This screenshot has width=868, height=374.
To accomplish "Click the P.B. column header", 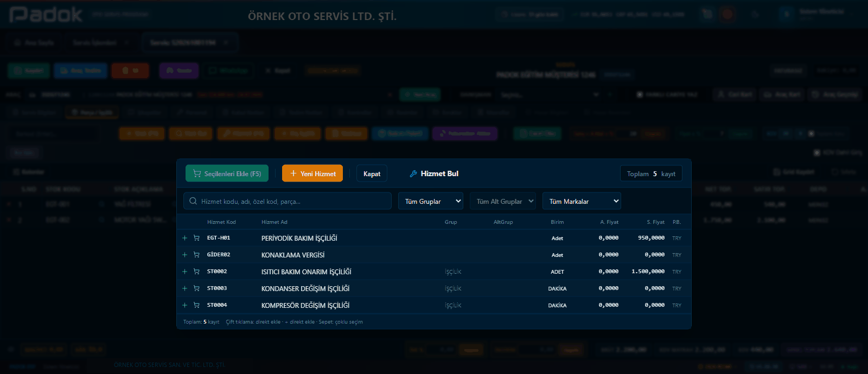I will click(676, 222).
